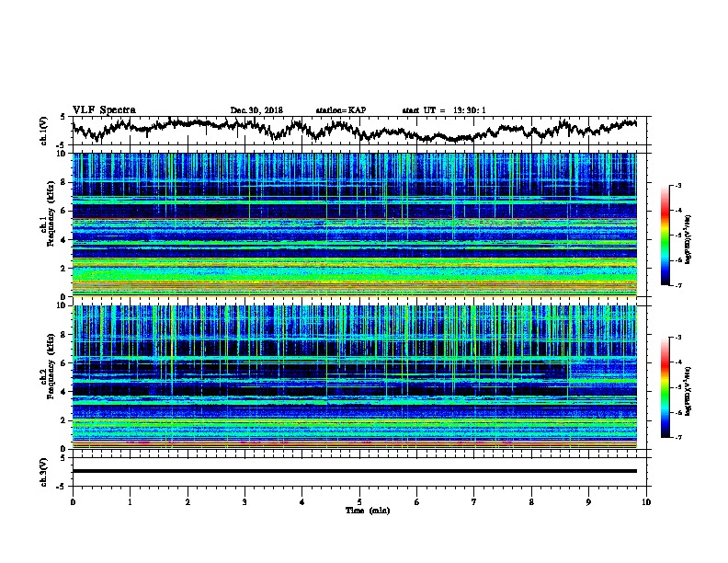
Task: Click the date text 'Dec. 30, 2018'
Action: pyautogui.click(x=256, y=110)
